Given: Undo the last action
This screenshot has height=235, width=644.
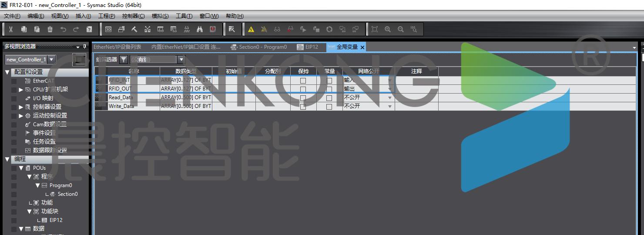Looking at the screenshot, I should click(x=63, y=29).
